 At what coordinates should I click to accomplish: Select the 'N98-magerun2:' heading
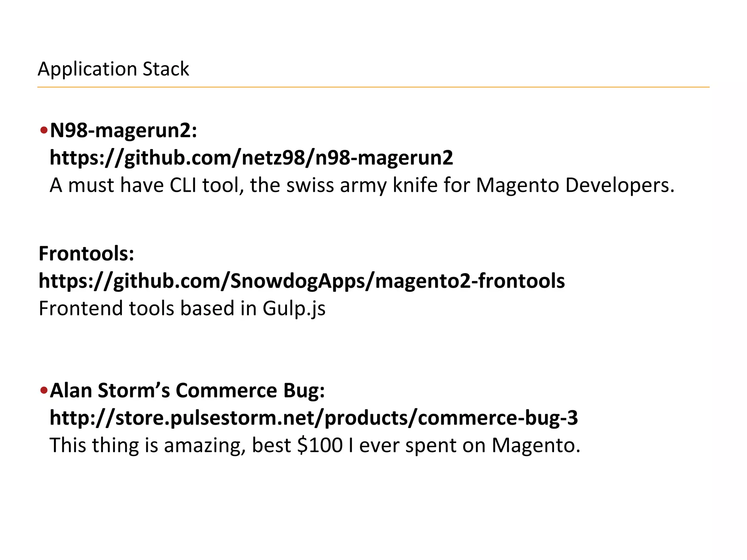coord(124,131)
